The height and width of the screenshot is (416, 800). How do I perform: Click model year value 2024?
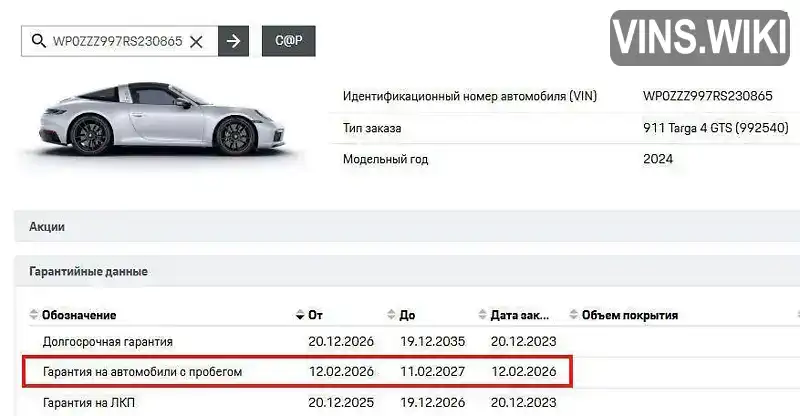[x=658, y=159]
